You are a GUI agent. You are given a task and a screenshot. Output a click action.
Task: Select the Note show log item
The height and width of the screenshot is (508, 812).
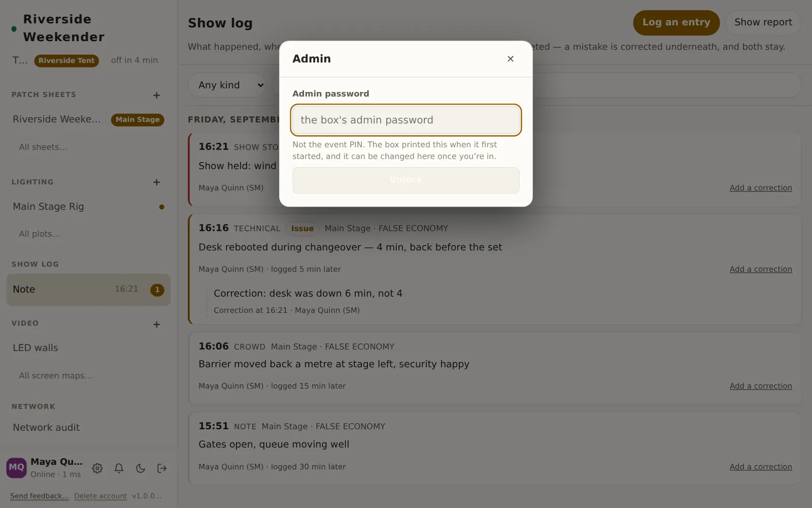[88, 290]
